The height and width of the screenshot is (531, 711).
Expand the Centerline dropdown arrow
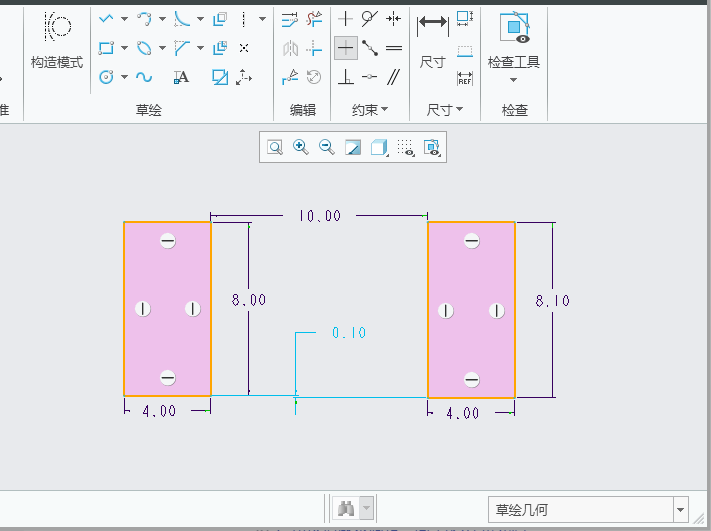(x=263, y=19)
